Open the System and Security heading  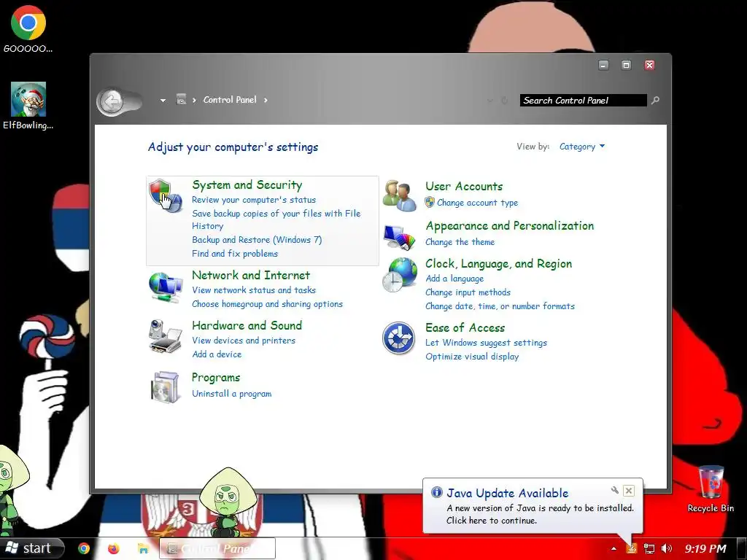247,184
